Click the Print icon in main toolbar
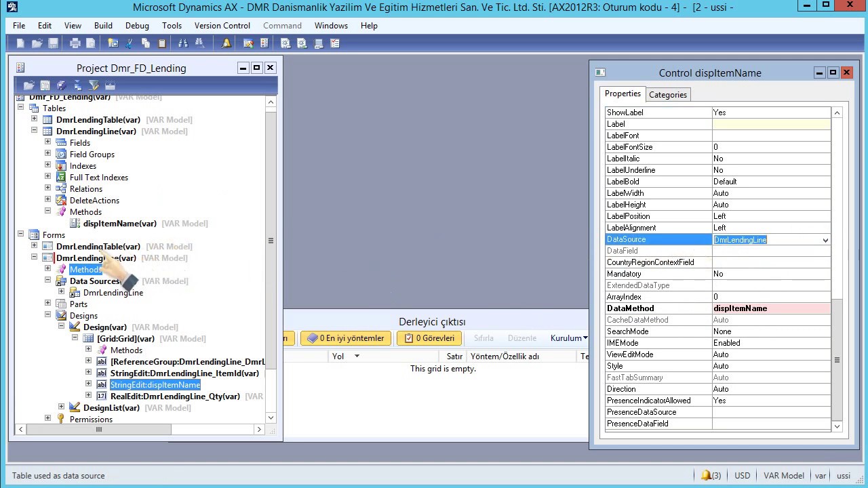The height and width of the screenshot is (488, 868). [75, 43]
